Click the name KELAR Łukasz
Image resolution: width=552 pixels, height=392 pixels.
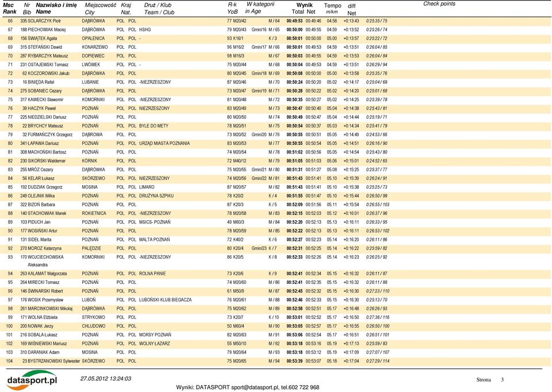41,178
